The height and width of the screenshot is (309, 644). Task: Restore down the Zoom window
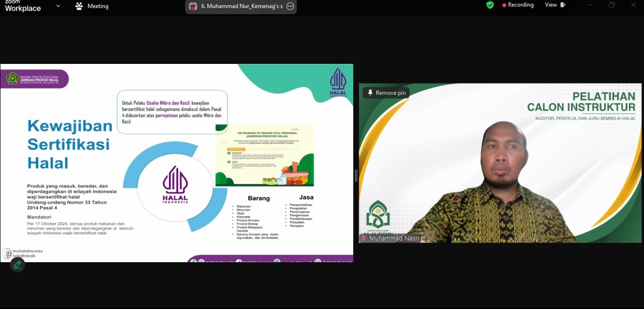612,5
